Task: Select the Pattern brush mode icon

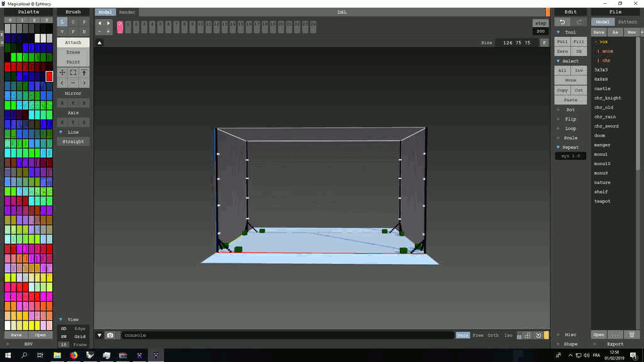Action: (84, 22)
